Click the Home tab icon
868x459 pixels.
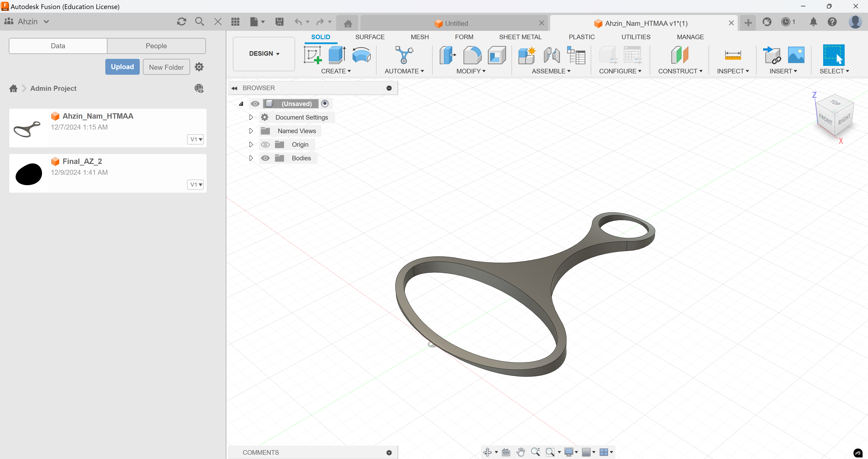point(348,23)
